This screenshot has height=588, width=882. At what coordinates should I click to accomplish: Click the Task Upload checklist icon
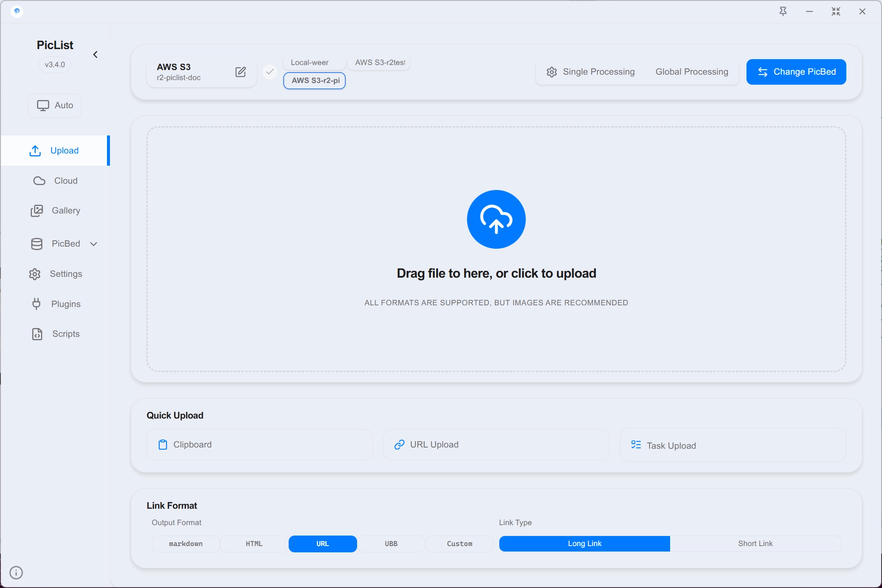pyautogui.click(x=636, y=445)
